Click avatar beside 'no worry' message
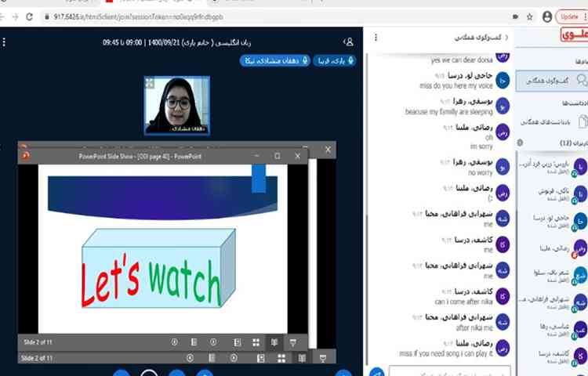This screenshot has height=376, width=588. point(503,167)
